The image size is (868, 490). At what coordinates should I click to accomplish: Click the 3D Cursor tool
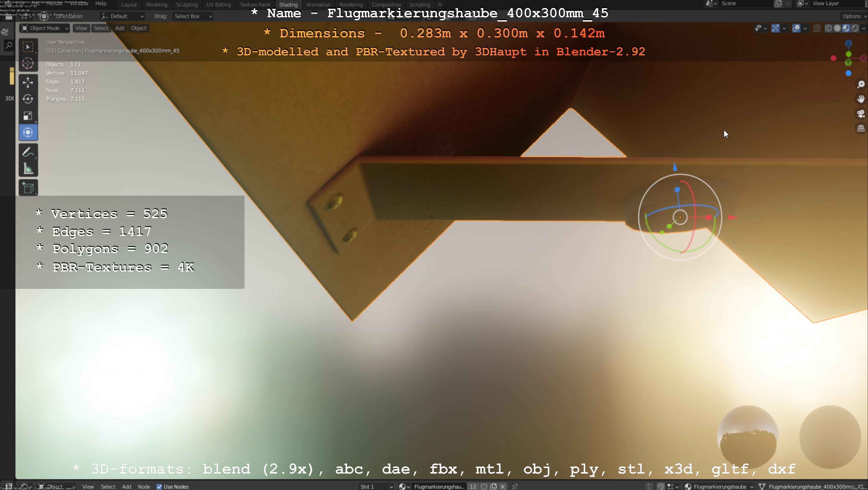pyautogui.click(x=28, y=63)
